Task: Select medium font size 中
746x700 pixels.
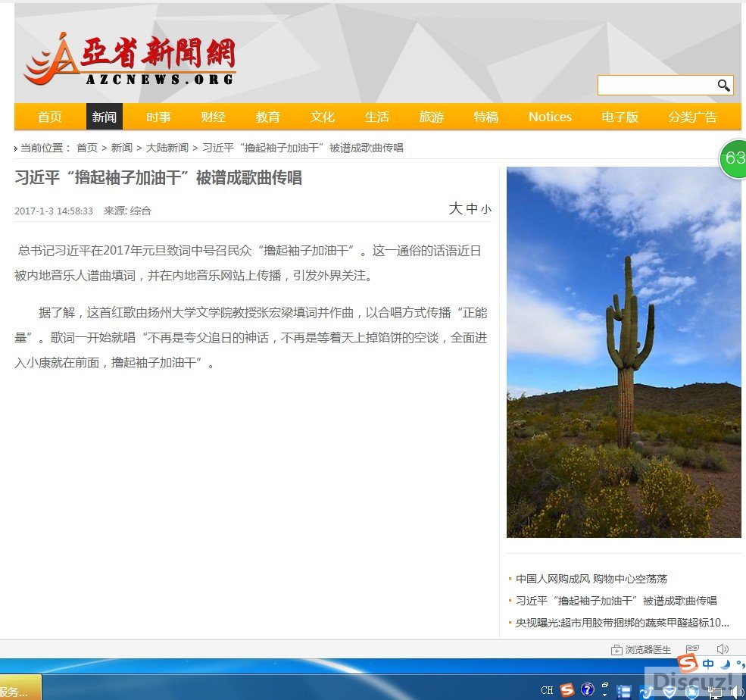Action: 472,209
